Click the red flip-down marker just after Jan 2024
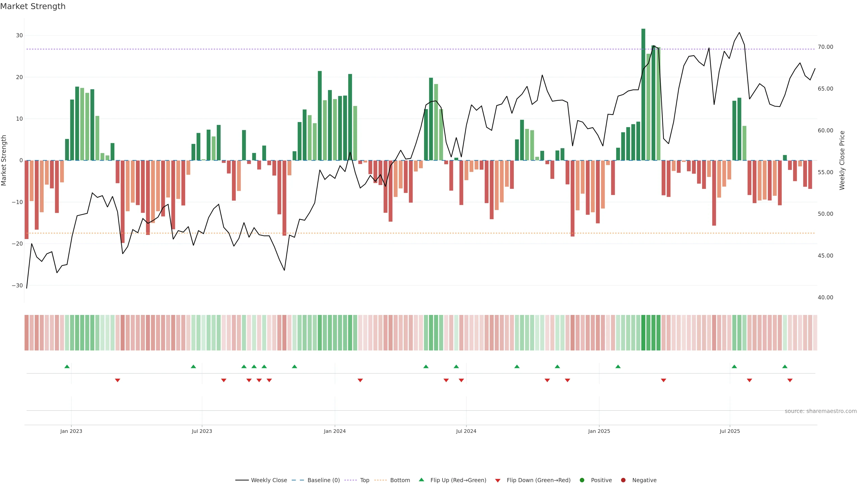Screen dimensions: 868x488 point(360,380)
